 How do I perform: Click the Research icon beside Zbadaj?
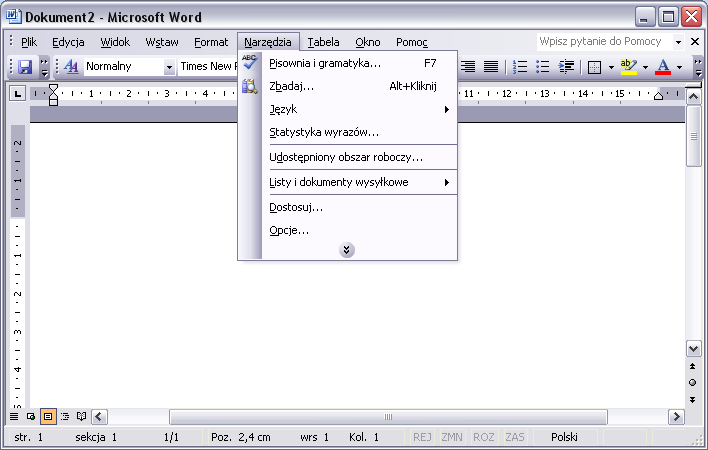[249, 86]
